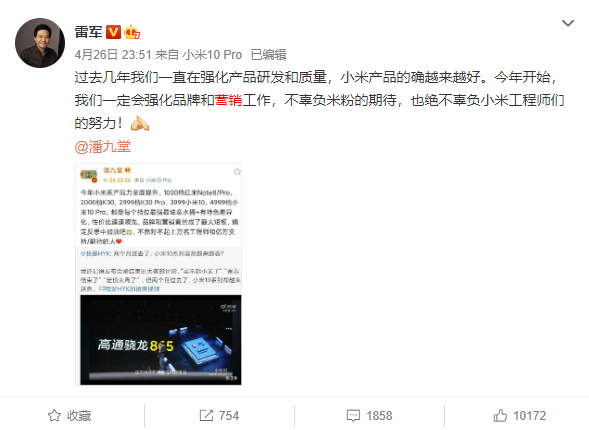The image size is (589, 430).
Task: Click the 已编辑 edited label
Action: tap(269, 55)
